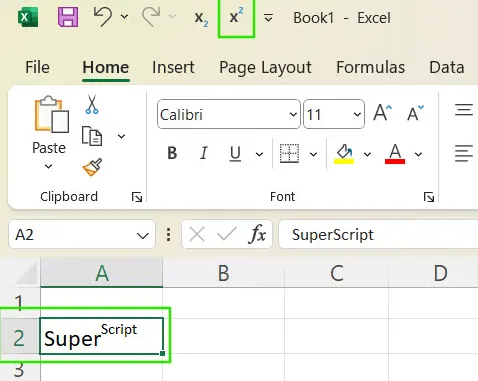478x381 pixels.
Task: Toggle underline formatting
Action: click(235, 154)
